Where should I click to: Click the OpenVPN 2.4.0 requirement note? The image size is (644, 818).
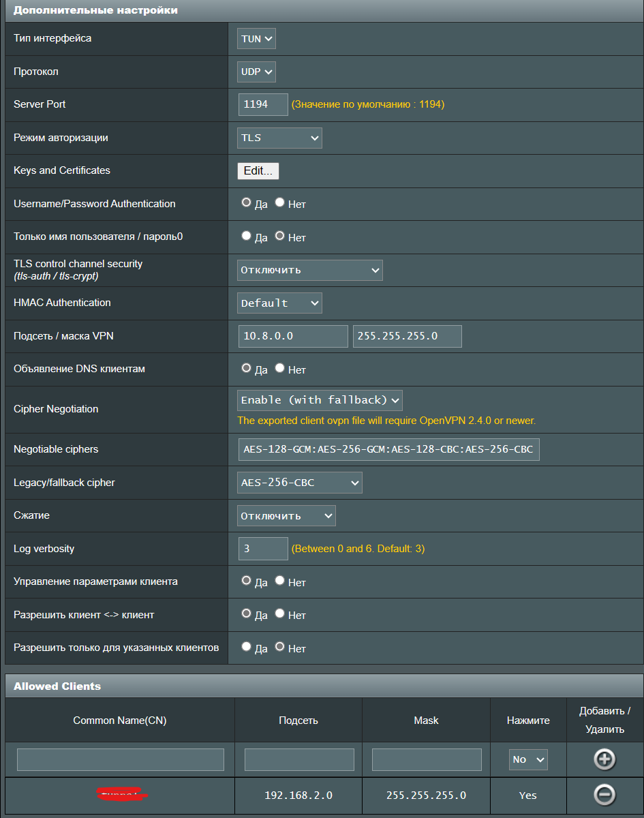point(386,421)
